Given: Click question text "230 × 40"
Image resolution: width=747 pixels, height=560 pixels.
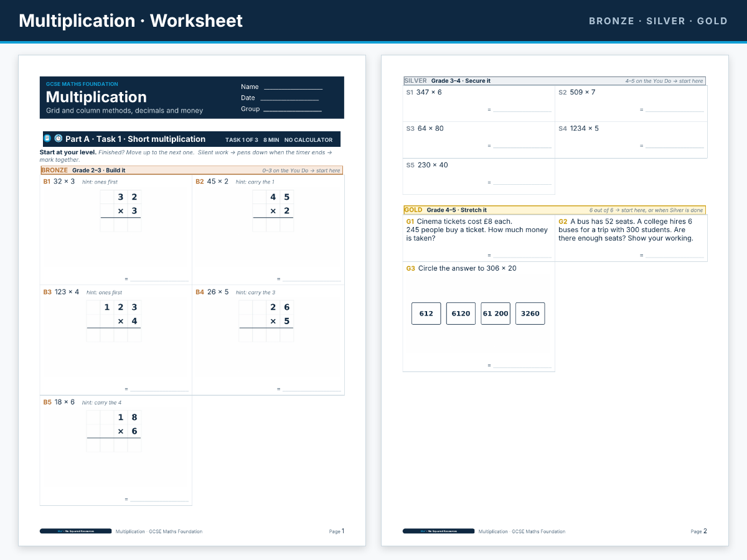Looking at the screenshot, I should coord(433,165).
